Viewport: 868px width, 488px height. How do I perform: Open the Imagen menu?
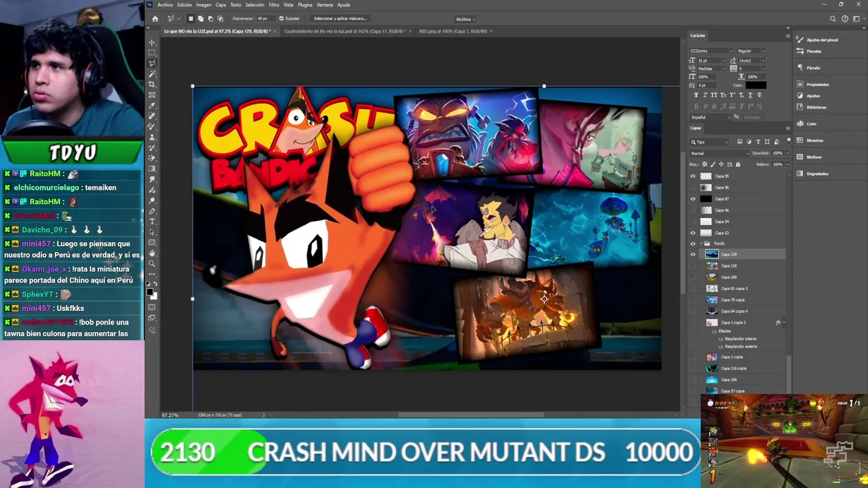pyautogui.click(x=203, y=5)
